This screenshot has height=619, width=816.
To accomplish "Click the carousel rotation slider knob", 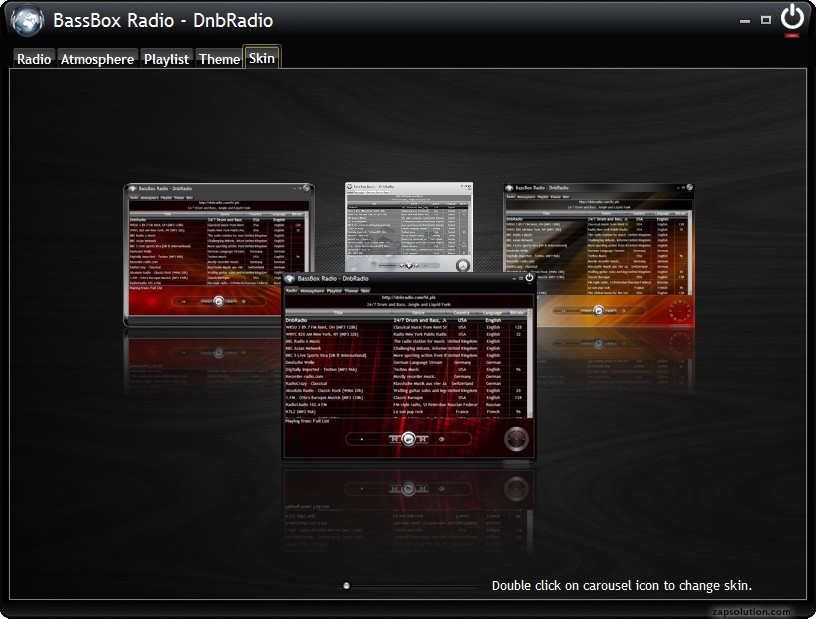I will pos(347,586).
